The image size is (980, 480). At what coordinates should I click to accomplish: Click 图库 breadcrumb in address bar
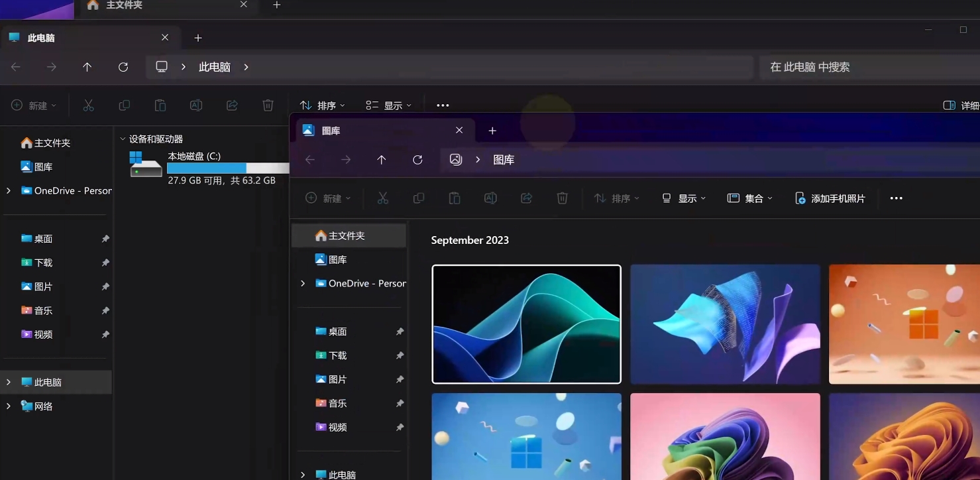(504, 160)
